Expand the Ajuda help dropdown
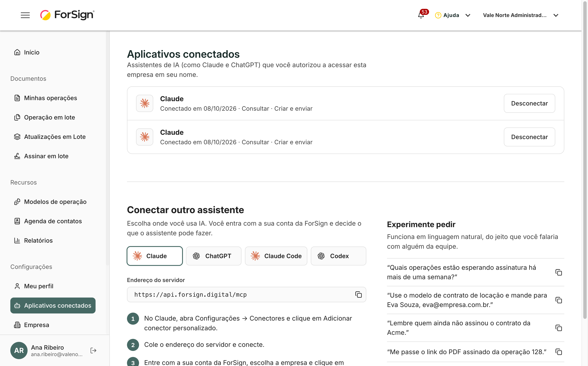588x366 pixels. tap(452, 15)
